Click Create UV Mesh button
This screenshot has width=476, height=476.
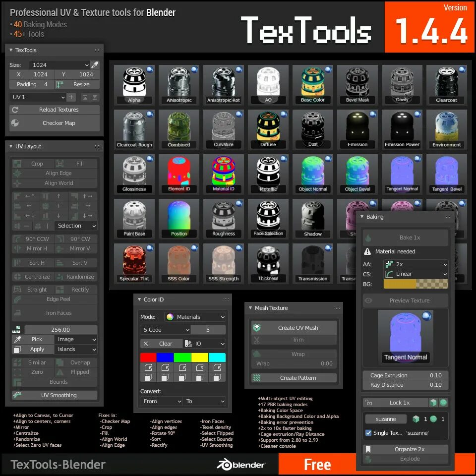click(x=294, y=328)
